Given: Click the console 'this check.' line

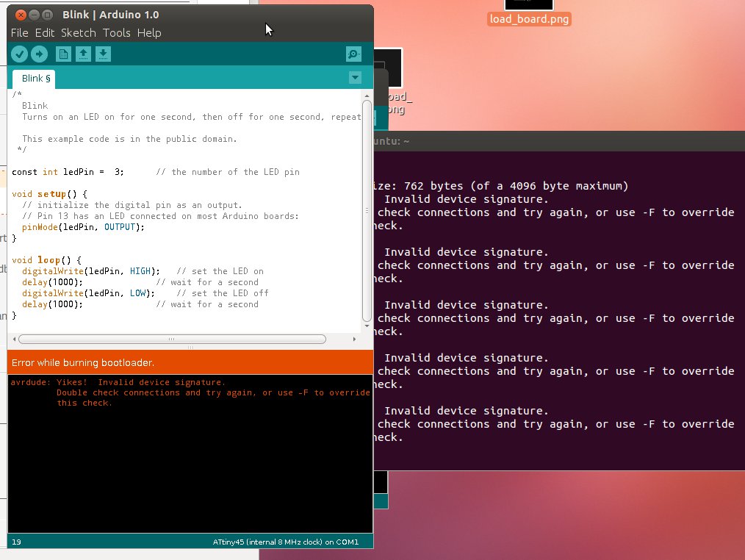Looking at the screenshot, I should 84,403.
